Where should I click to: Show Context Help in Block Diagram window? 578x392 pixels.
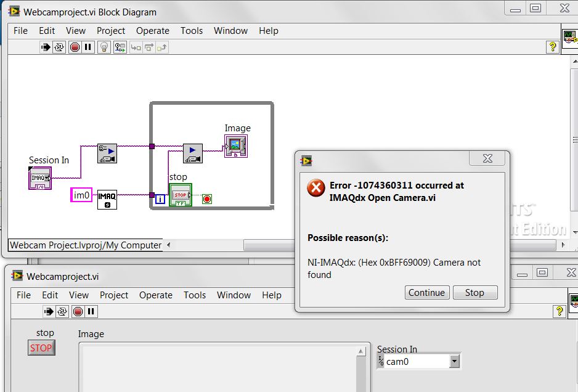(x=553, y=47)
